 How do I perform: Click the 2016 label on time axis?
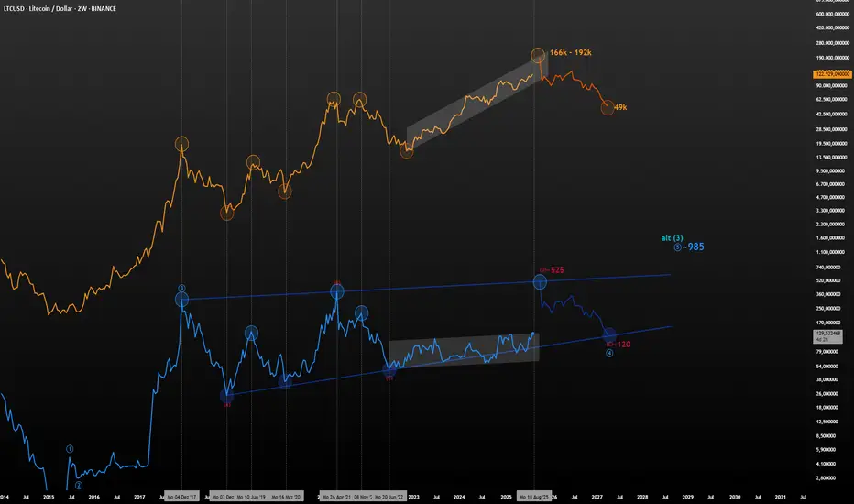click(x=94, y=497)
